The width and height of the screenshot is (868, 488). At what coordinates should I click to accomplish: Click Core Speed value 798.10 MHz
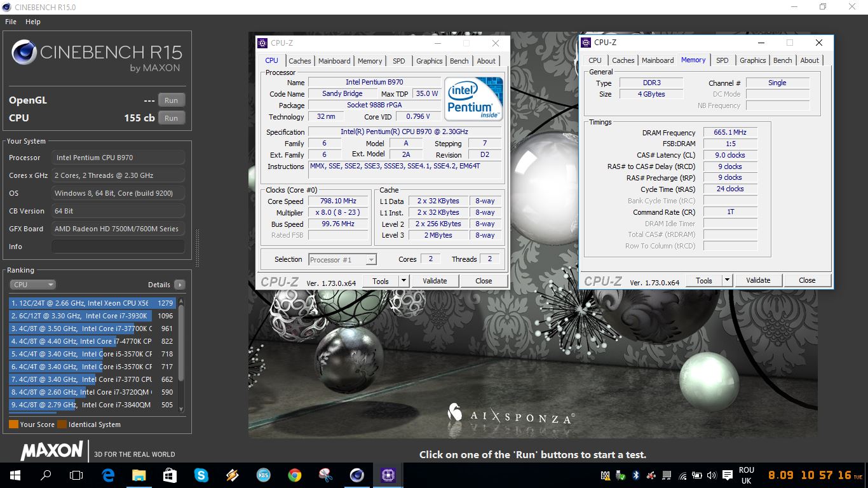tap(339, 201)
